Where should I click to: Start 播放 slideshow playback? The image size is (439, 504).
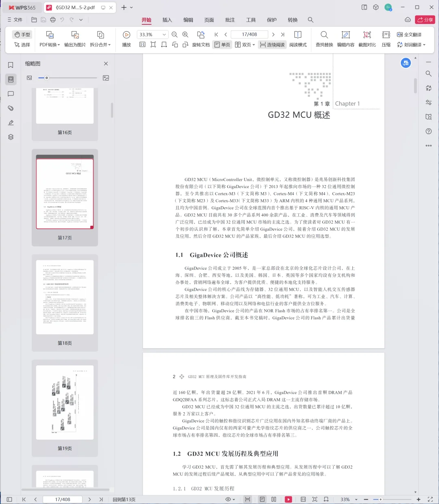pos(126,39)
